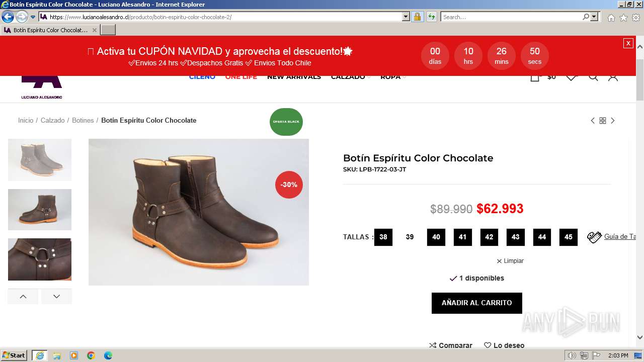Click the Luciano Alesandro logo
Image resolution: width=644 pixels, height=362 pixels.
pyautogui.click(x=42, y=87)
